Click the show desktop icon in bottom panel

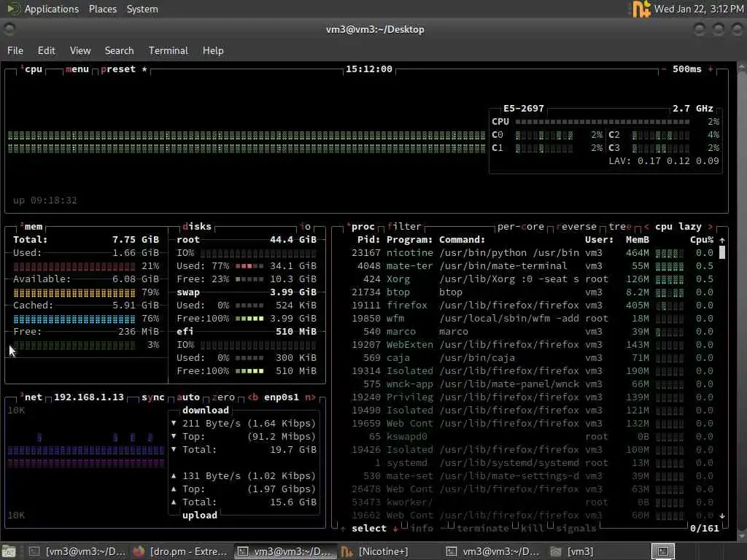[9, 551]
